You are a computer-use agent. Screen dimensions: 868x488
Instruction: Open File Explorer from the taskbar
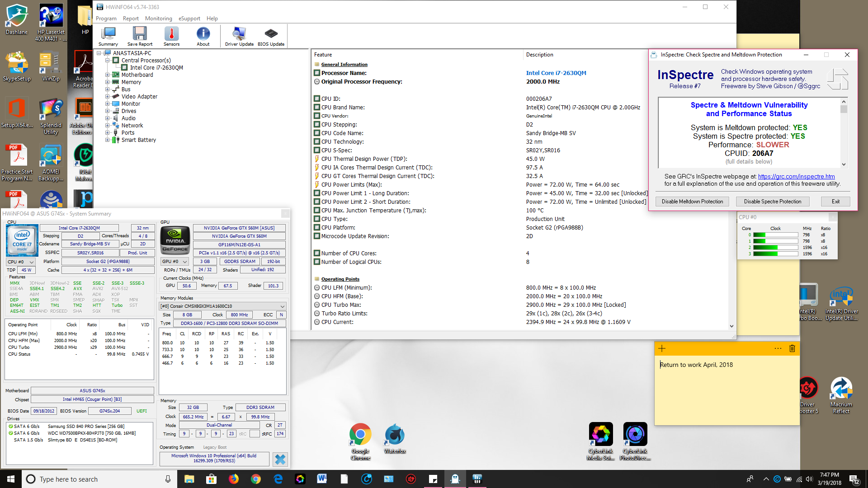coord(189,479)
